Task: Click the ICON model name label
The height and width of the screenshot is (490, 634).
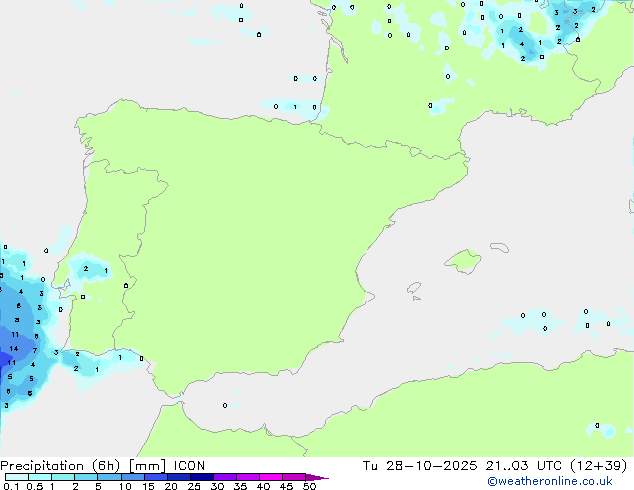Action: click(189, 466)
